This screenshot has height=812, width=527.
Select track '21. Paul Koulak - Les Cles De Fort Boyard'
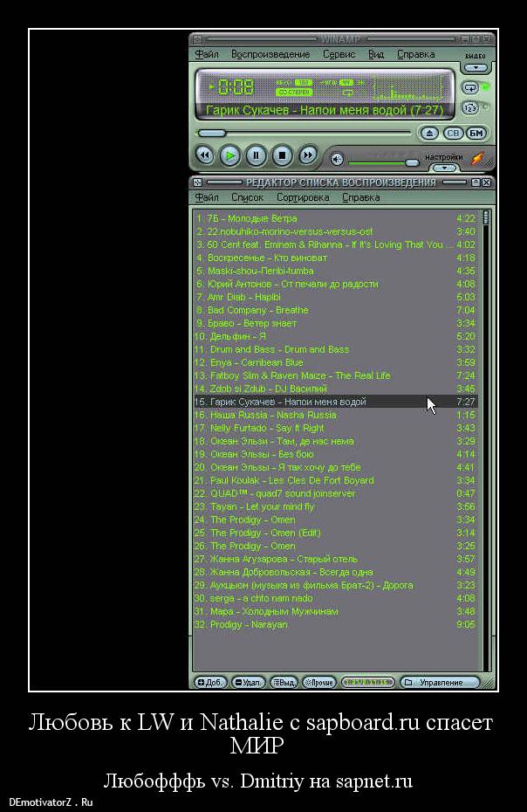tap(335, 480)
